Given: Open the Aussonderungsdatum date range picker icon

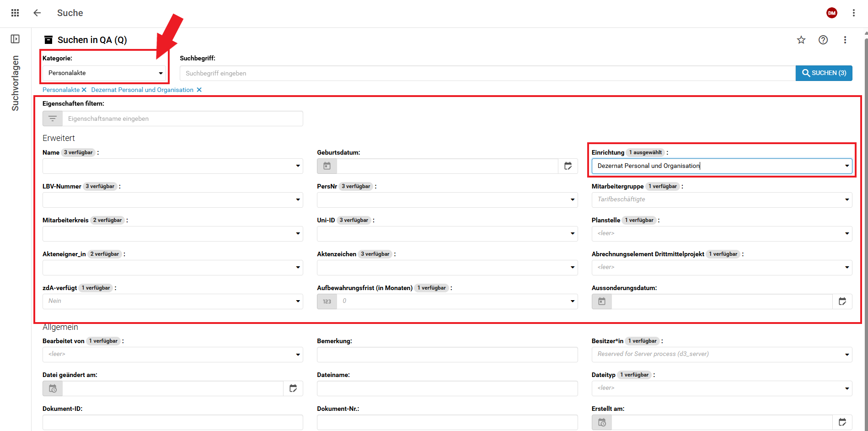Looking at the screenshot, I should pyautogui.click(x=842, y=302).
